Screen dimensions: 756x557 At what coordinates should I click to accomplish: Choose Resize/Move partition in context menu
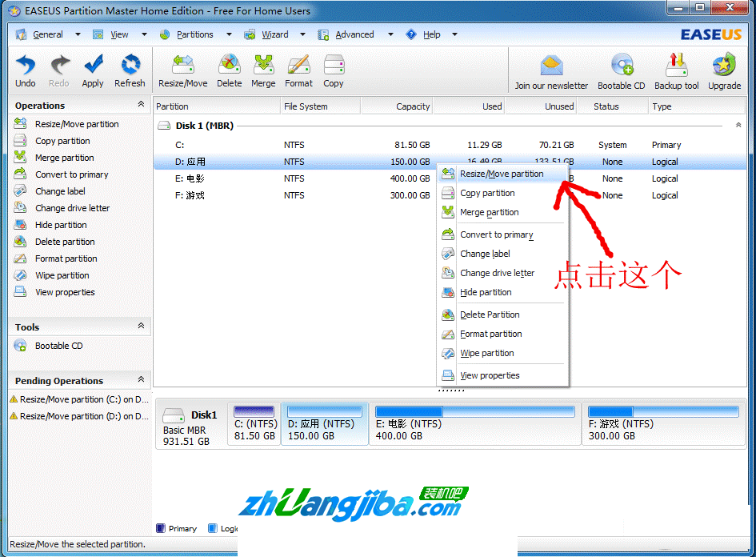502,174
